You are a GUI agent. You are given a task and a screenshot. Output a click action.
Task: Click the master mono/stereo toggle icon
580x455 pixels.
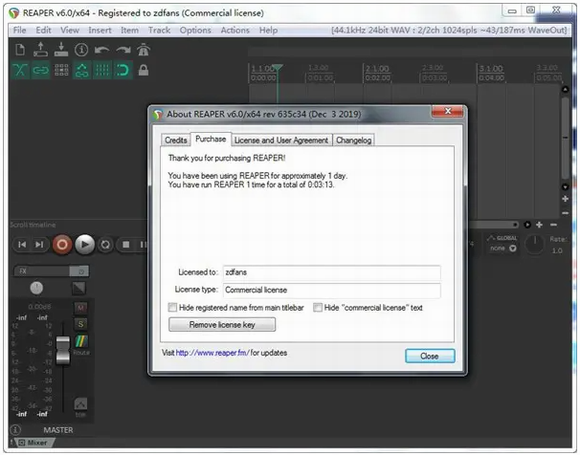point(79,288)
